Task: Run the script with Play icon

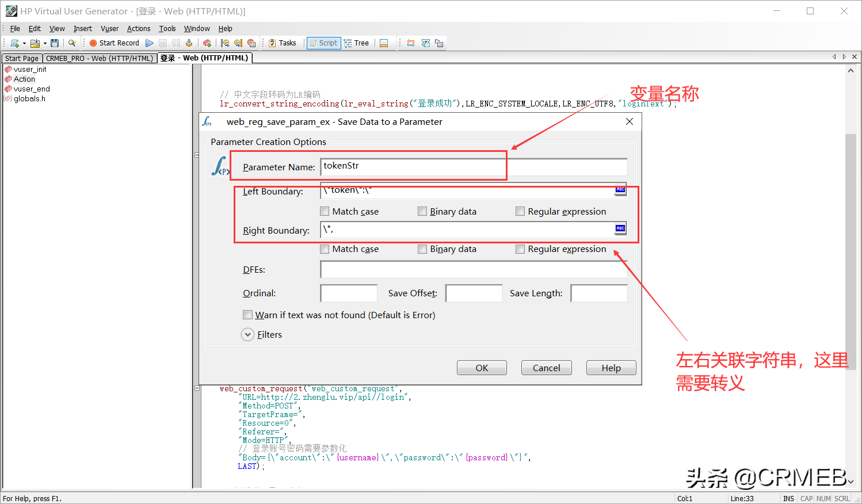Action: [150, 43]
